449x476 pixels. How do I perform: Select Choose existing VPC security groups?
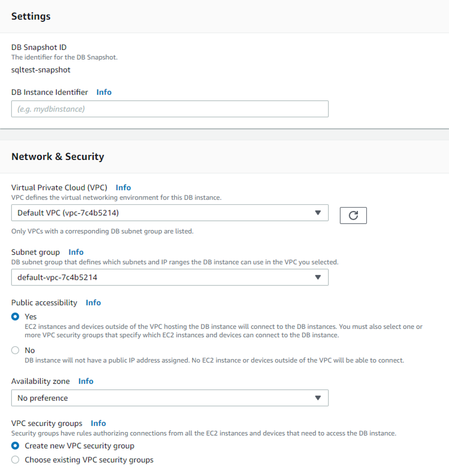tap(15, 460)
